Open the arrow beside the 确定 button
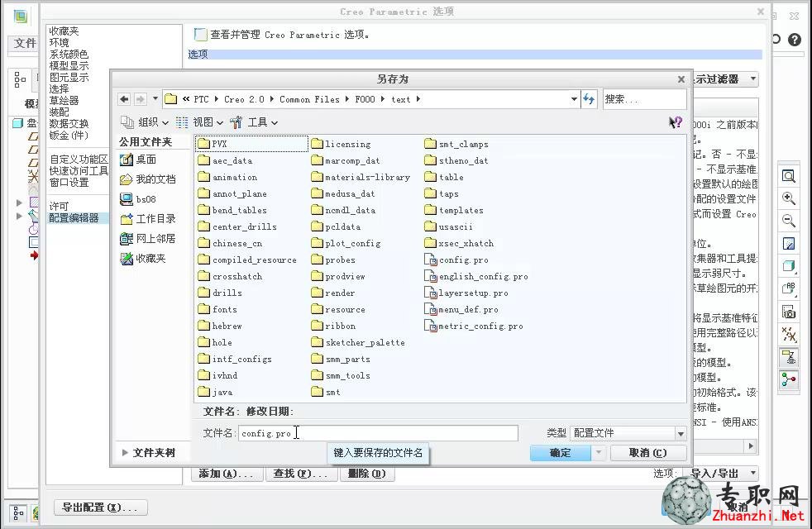812x529 pixels. coord(598,452)
